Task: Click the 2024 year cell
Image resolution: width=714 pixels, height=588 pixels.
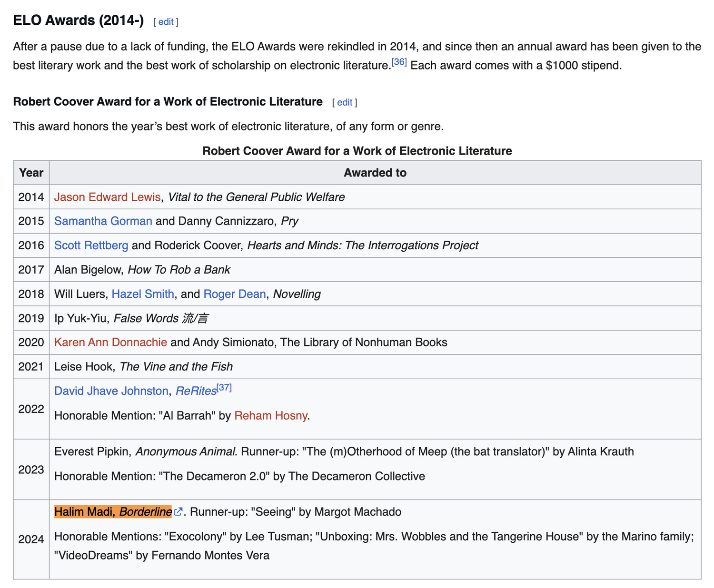Action: tap(31, 539)
